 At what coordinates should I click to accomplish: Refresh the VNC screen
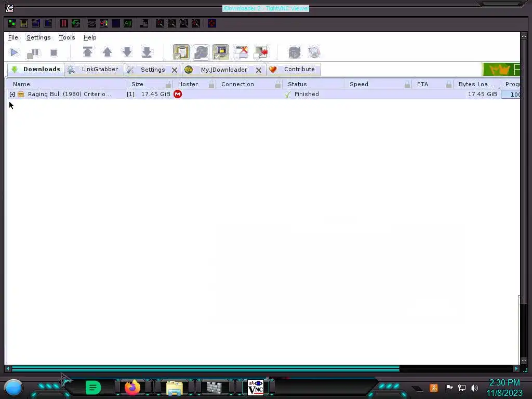coord(76,23)
